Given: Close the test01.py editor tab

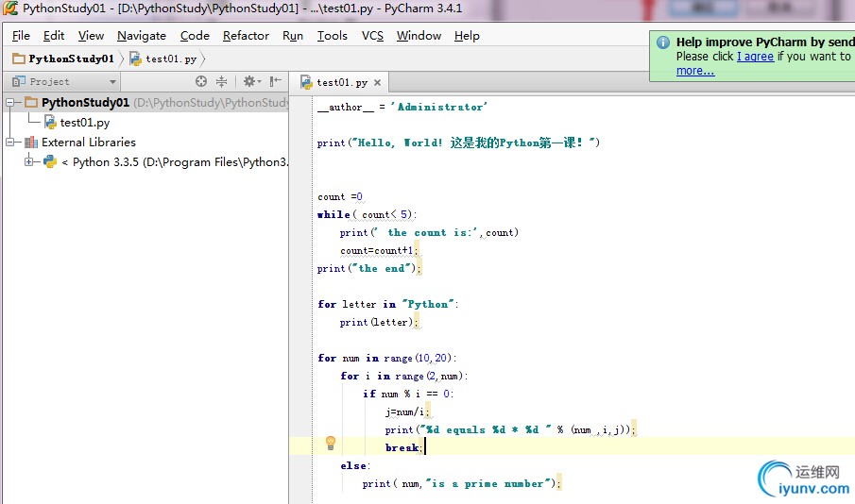Looking at the screenshot, I should [377, 83].
